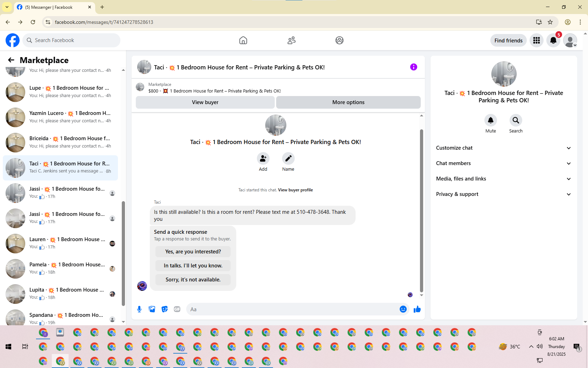
Task: Open Windows Start menu
Action: point(8,347)
